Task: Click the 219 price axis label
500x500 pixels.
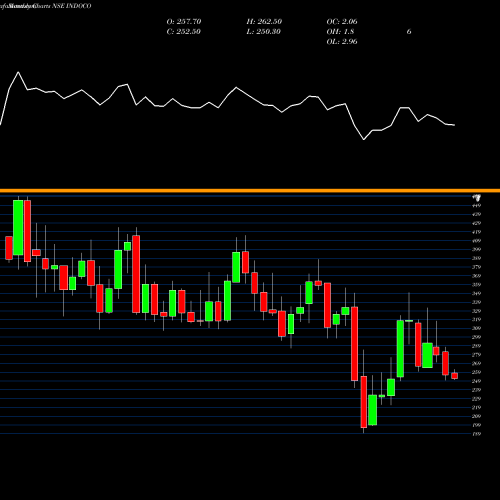Action: coord(476,407)
